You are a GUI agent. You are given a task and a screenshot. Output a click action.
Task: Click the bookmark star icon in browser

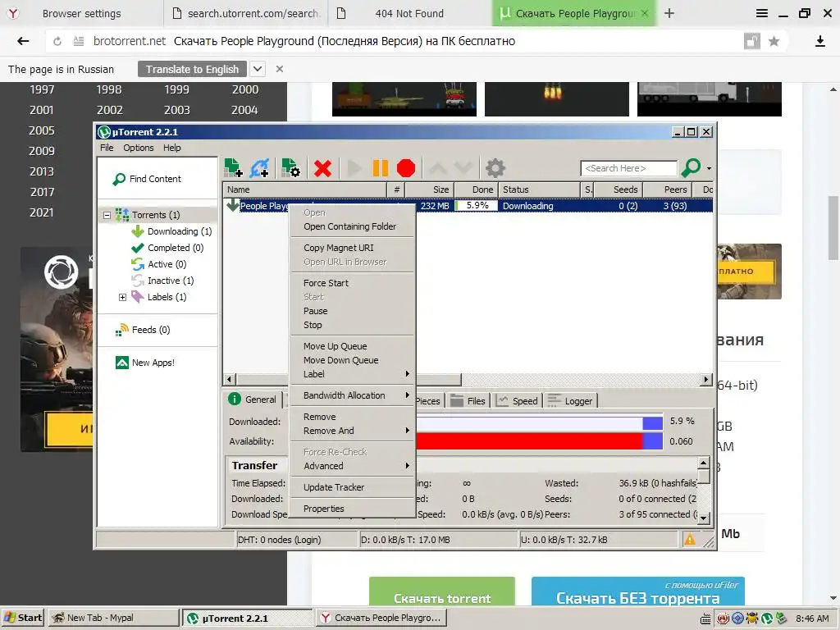[x=774, y=41]
